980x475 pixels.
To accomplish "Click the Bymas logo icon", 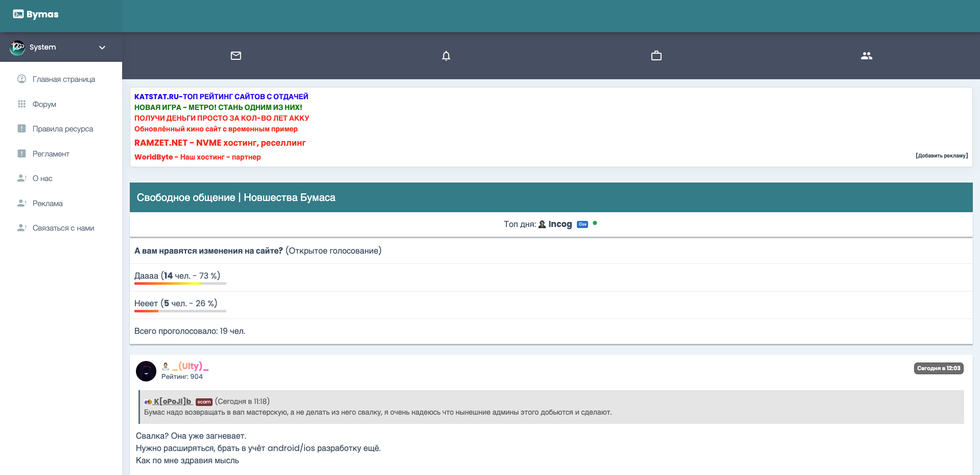I will click(x=18, y=14).
